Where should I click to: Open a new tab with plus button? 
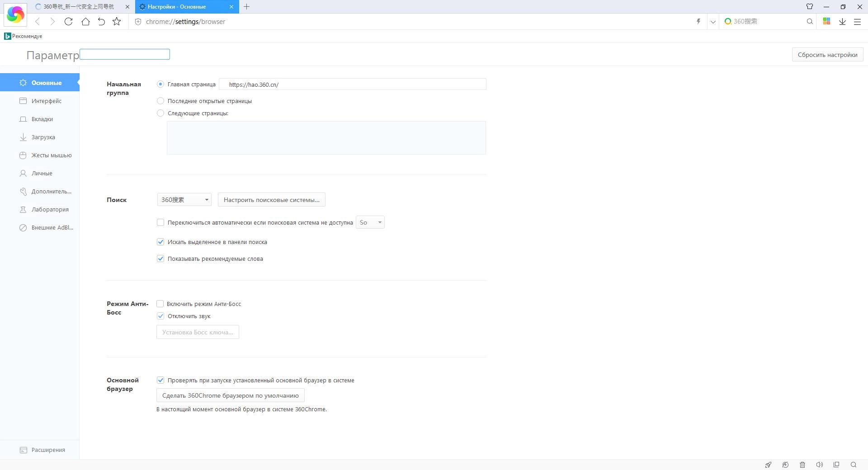tap(246, 7)
